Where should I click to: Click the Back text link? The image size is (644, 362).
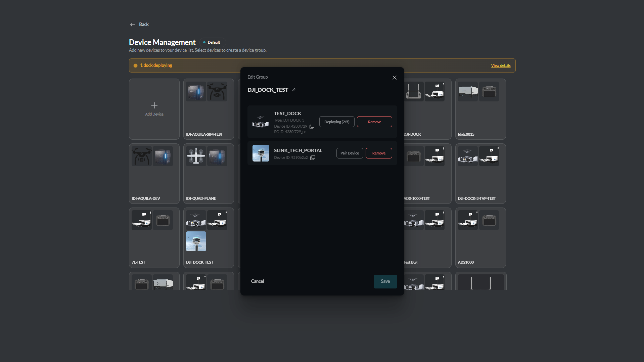click(144, 25)
